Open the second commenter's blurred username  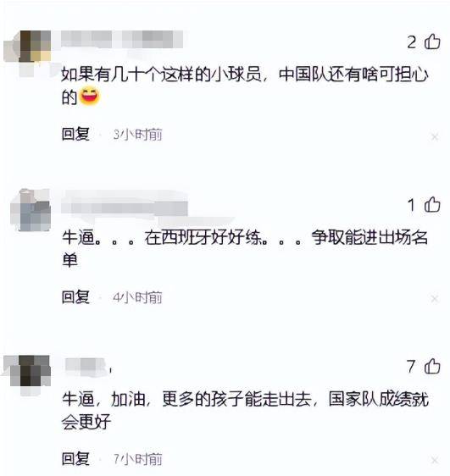[x=125, y=208]
